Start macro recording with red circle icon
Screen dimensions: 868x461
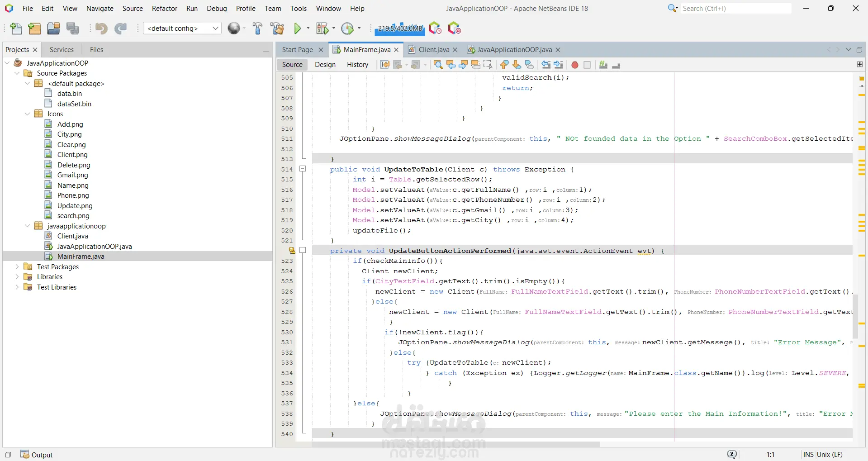574,65
